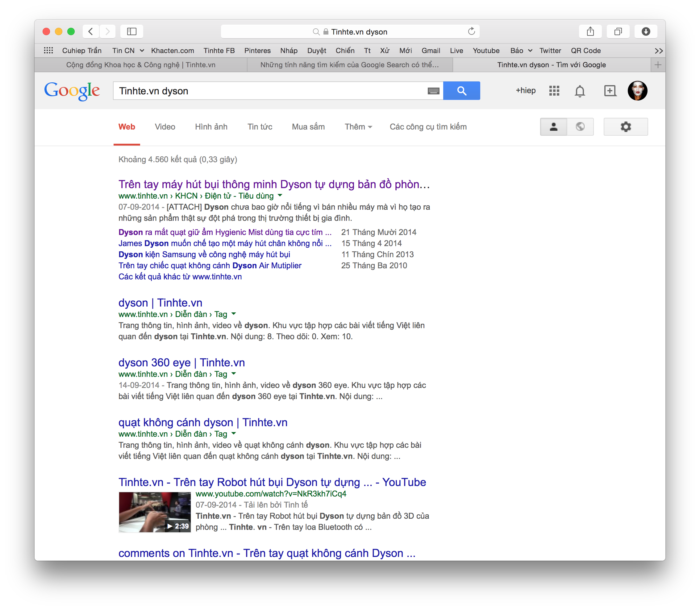
Task: Open the Google+ share post icon
Action: pos(610,91)
